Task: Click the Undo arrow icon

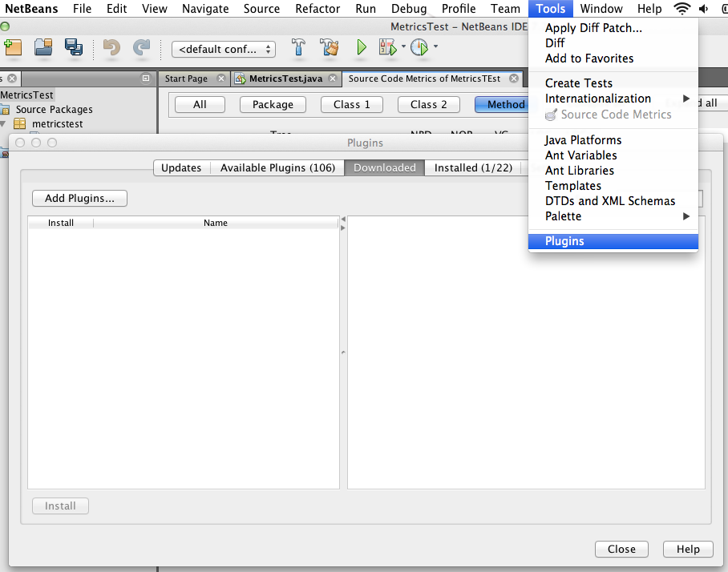Action: [111, 48]
